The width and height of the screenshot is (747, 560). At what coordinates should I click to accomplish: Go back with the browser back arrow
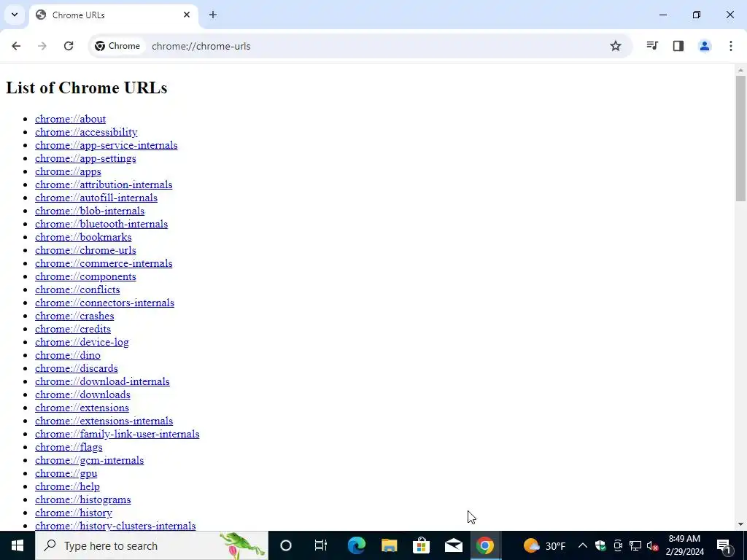click(16, 46)
